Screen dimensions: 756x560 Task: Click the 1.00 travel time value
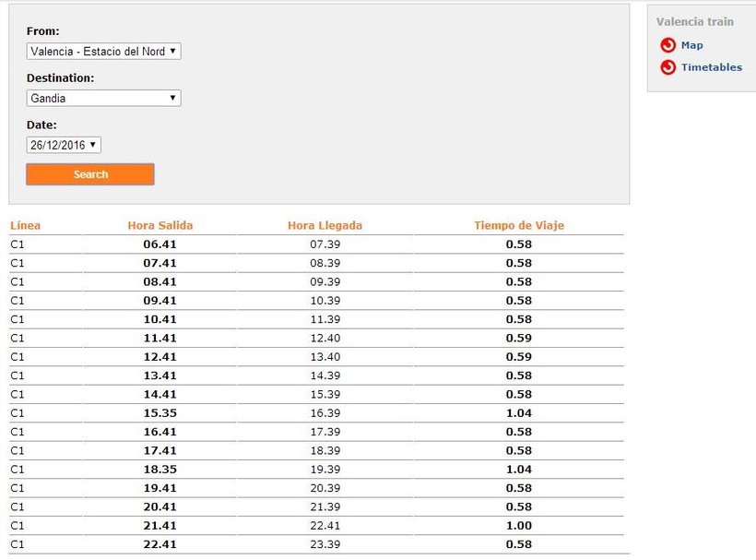(518, 526)
